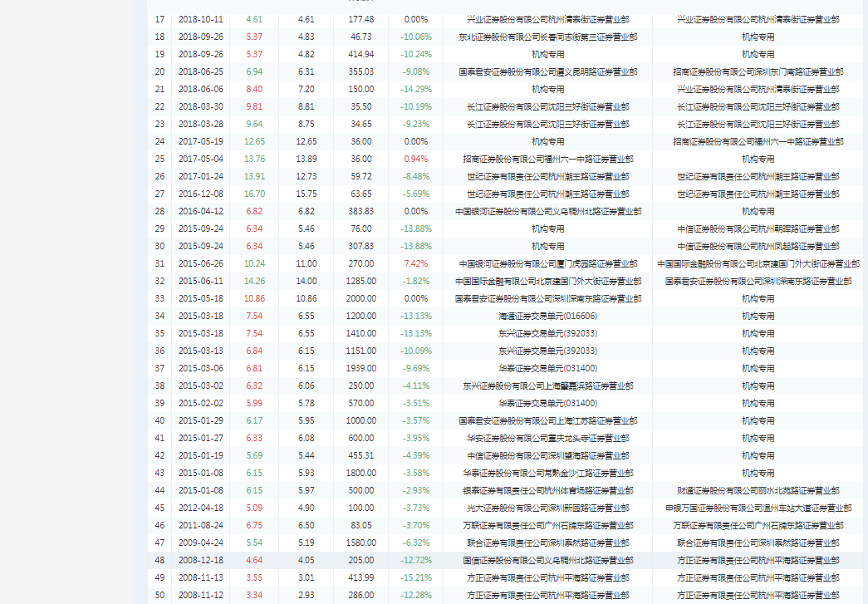Click the discount value -9.69%

tap(416, 368)
